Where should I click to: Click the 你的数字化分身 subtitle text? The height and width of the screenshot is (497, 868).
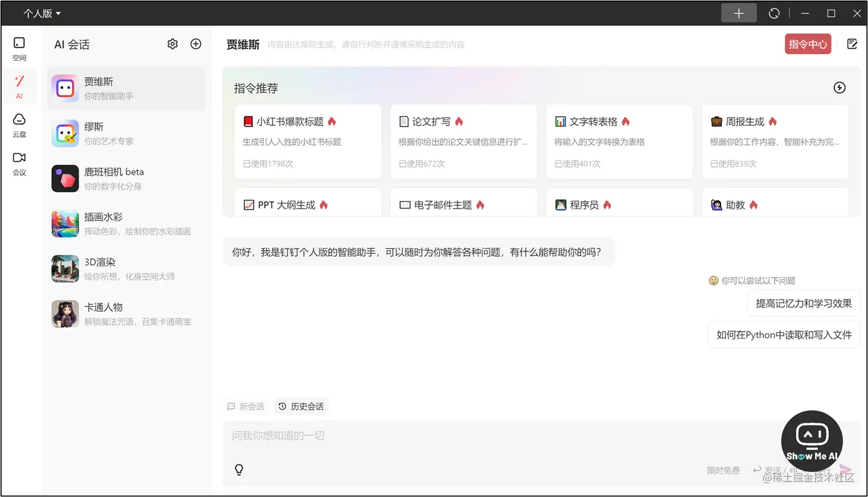click(x=113, y=187)
